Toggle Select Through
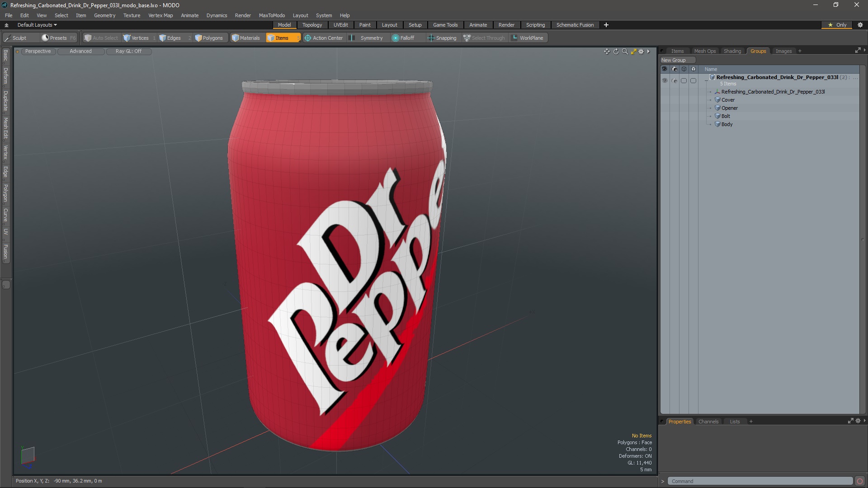Viewport: 868px width, 488px height. (x=484, y=38)
